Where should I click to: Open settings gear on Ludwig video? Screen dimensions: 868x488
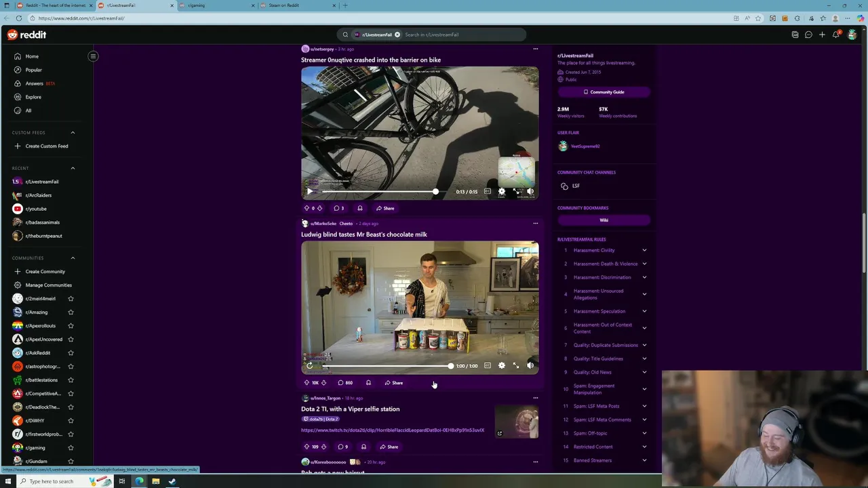[x=502, y=366]
